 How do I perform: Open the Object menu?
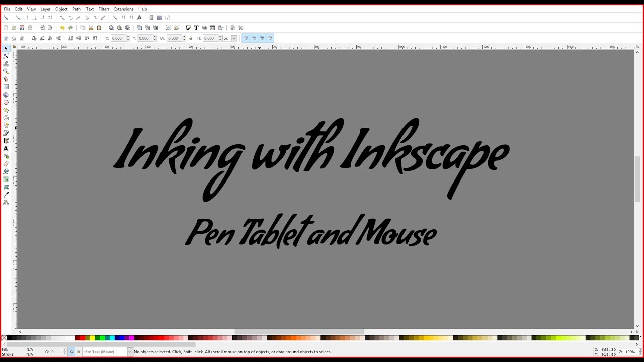pyautogui.click(x=61, y=9)
